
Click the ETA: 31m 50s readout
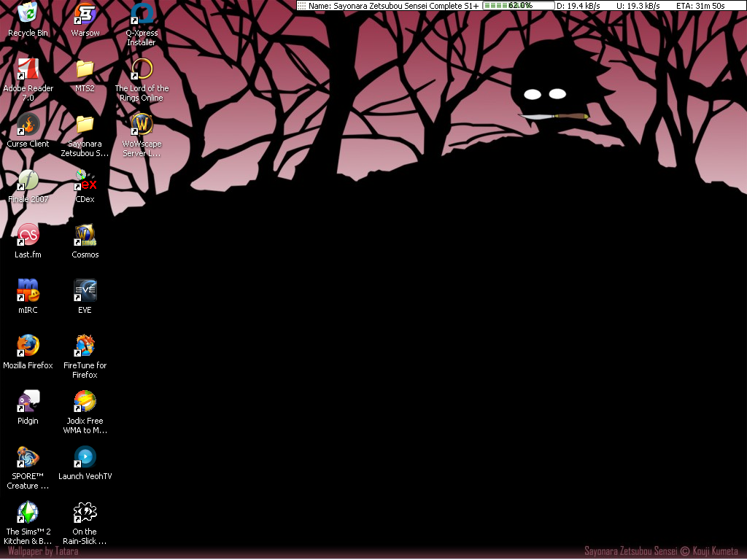700,6
